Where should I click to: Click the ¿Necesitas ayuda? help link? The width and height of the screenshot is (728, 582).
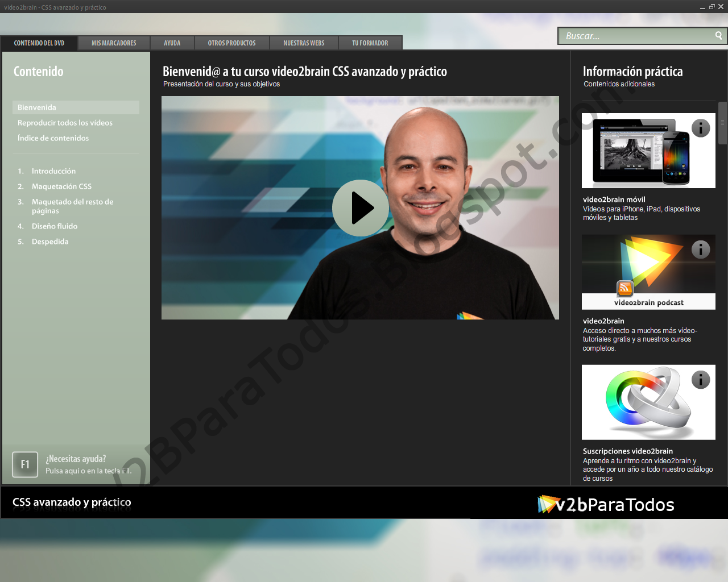(76, 459)
